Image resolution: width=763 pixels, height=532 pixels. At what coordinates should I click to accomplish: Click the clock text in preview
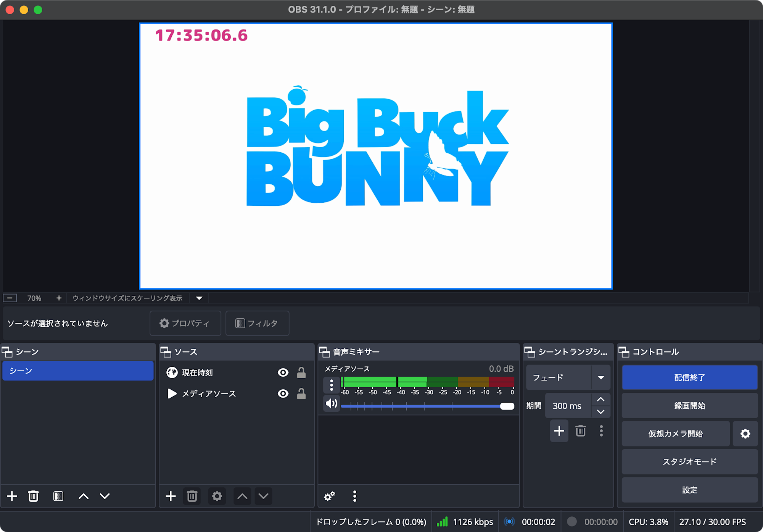tap(201, 35)
